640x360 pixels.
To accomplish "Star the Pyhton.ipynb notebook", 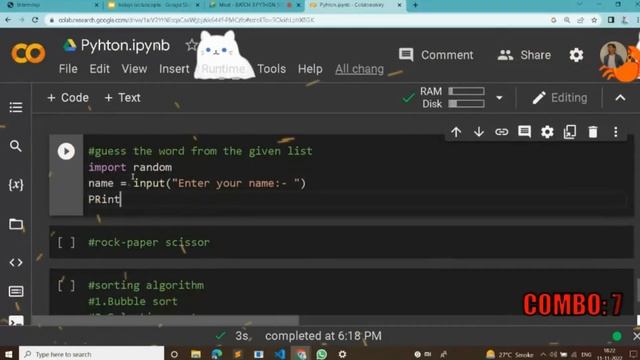I will [x=191, y=45].
